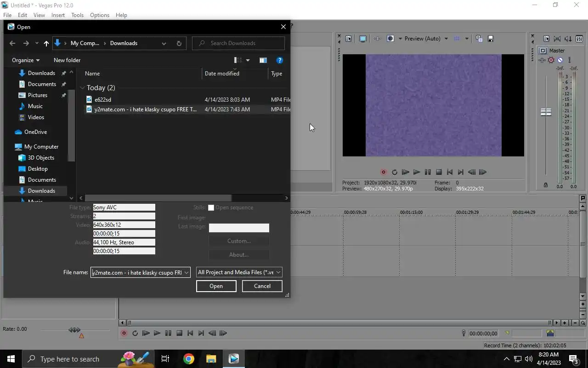Click Go to End under video preview
The height and width of the screenshot is (368, 588).
(x=461, y=172)
